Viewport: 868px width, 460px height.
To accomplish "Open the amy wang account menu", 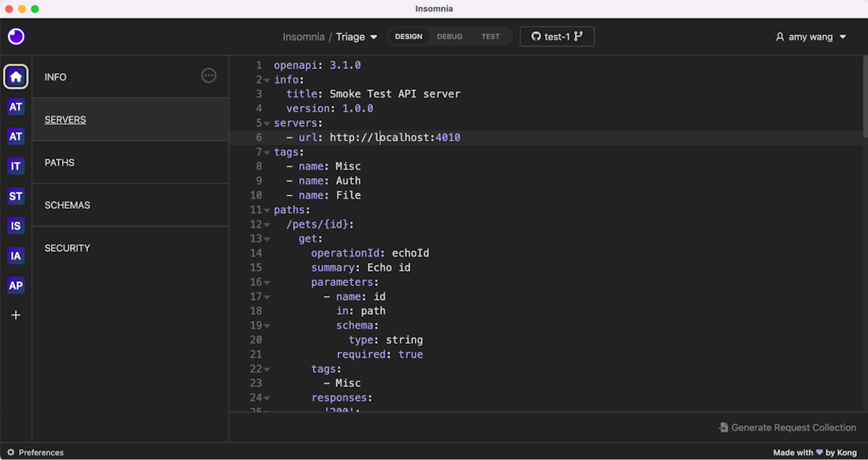I will [811, 37].
